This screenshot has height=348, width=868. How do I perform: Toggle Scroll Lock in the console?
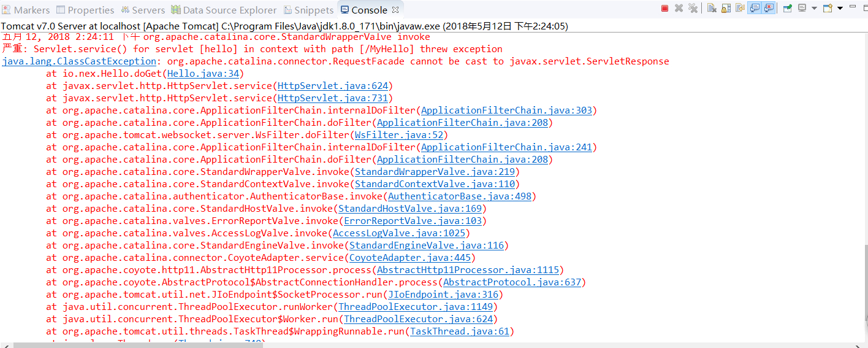726,8
